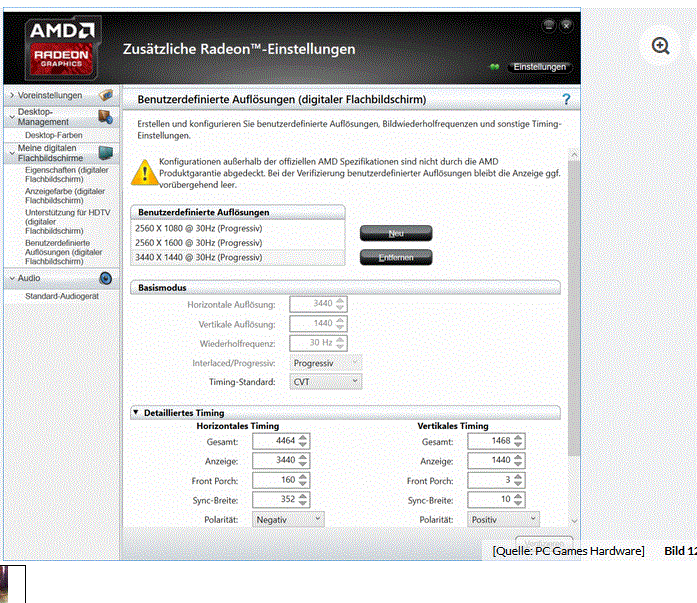
Task: Open horizontal Polarität Negativ dropdown
Action: pyautogui.click(x=288, y=519)
